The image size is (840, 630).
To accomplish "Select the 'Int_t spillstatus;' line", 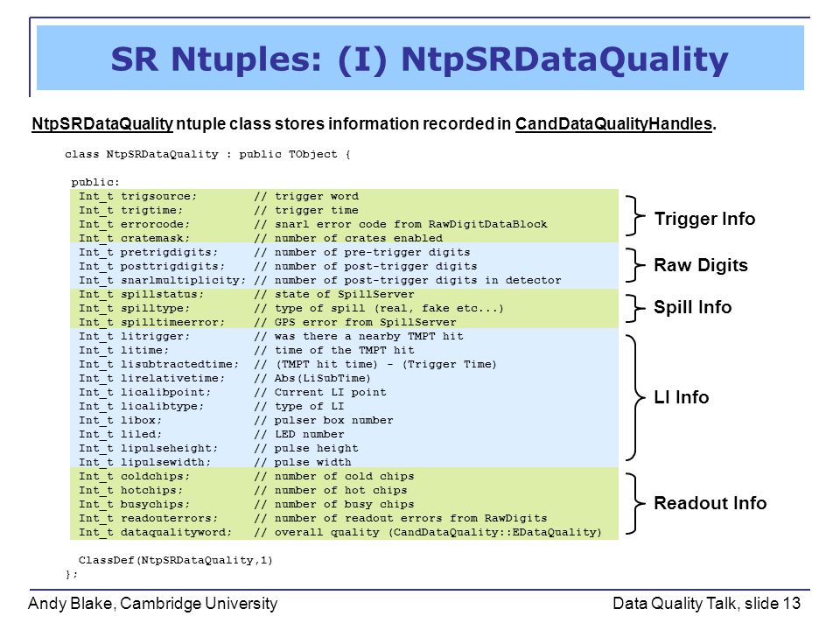I will [x=142, y=294].
